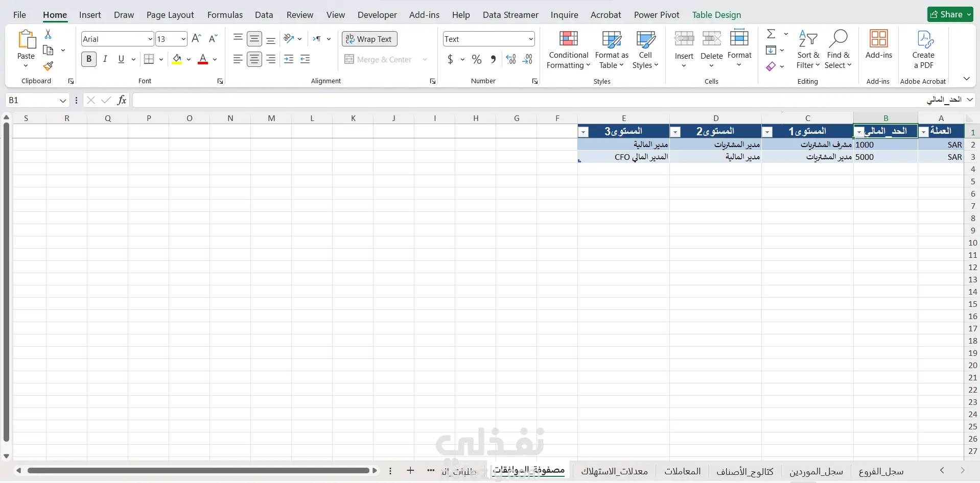The image size is (980, 483).
Task: Open filter dropdown for المستوى3 column
Action: (583, 132)
